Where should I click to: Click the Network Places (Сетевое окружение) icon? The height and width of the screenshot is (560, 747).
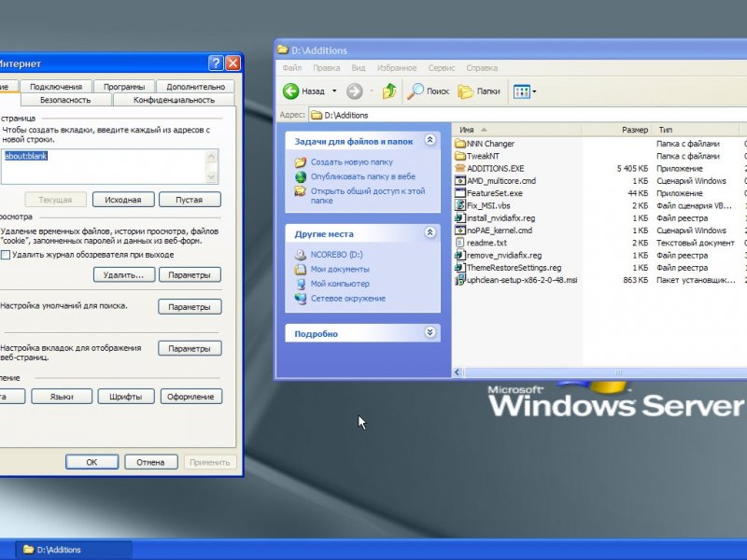[x=300, y=299]
